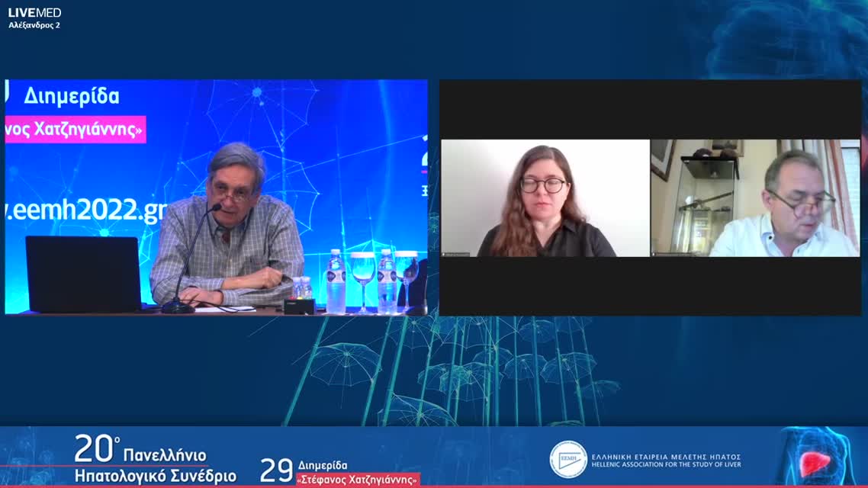Select the Αλέξανδρος 2 room label
The image size is (868, 488).
click(x=34, y=25)
